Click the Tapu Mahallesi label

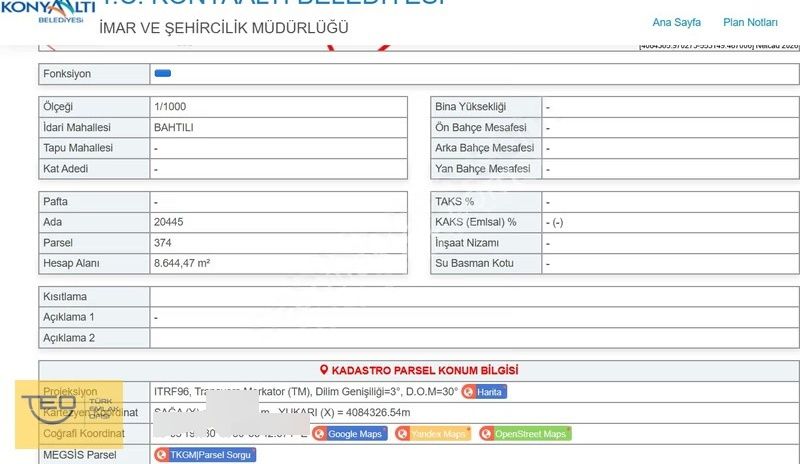pos(78,148)
